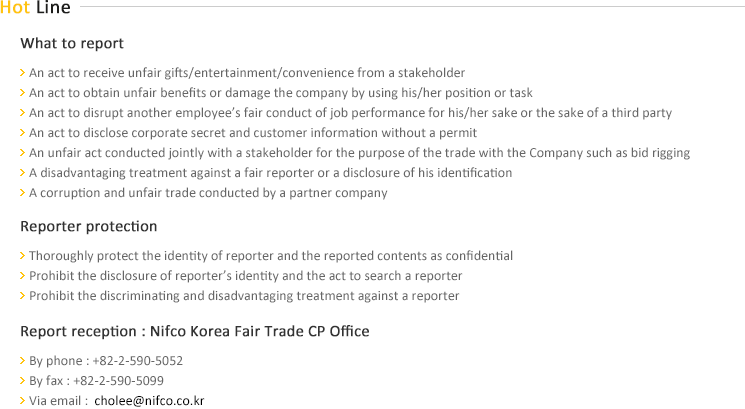Click arrow bullet beside By fax line
Screen dimensions: 745x409
tap(22, 380)
